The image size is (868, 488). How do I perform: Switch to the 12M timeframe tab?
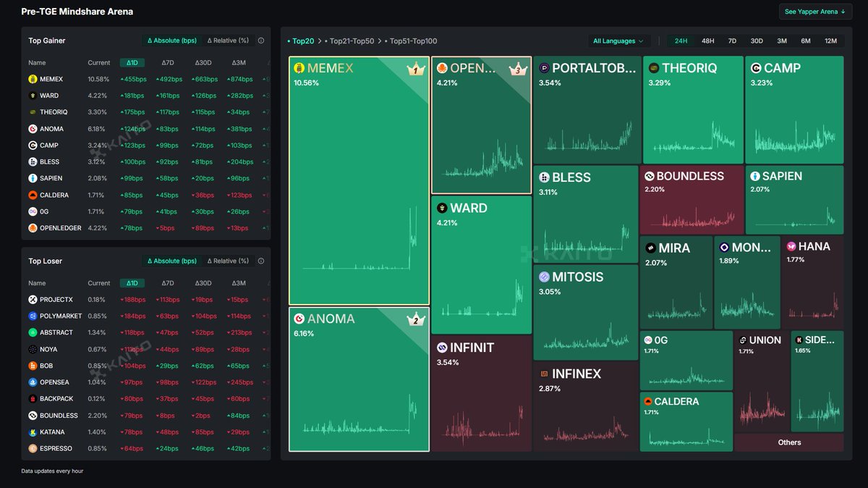[830, 41]
